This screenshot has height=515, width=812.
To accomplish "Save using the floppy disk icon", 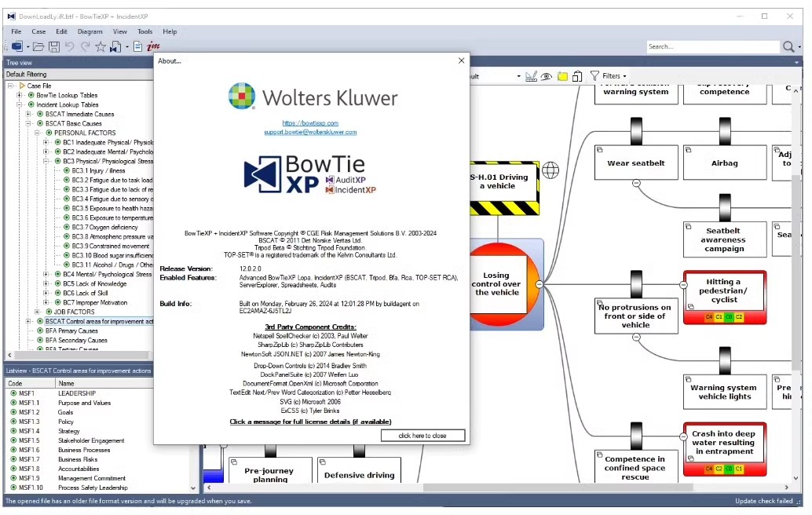I will coord(54,46).
